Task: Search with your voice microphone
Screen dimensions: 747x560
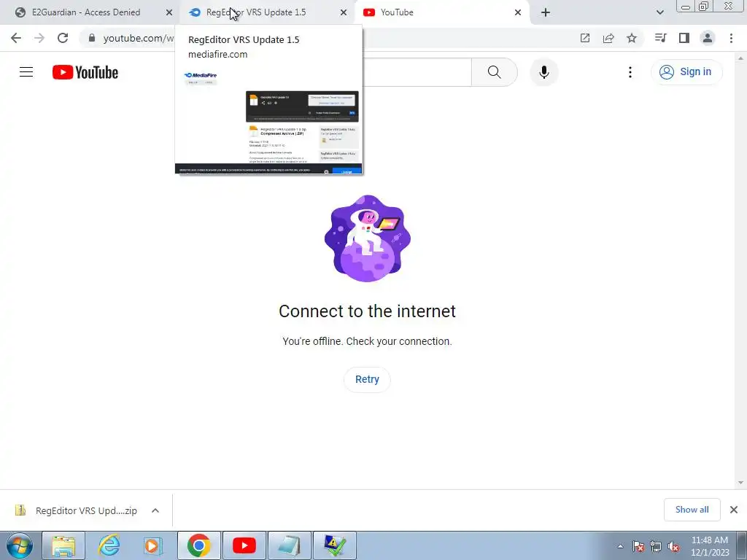Action: 544,72
